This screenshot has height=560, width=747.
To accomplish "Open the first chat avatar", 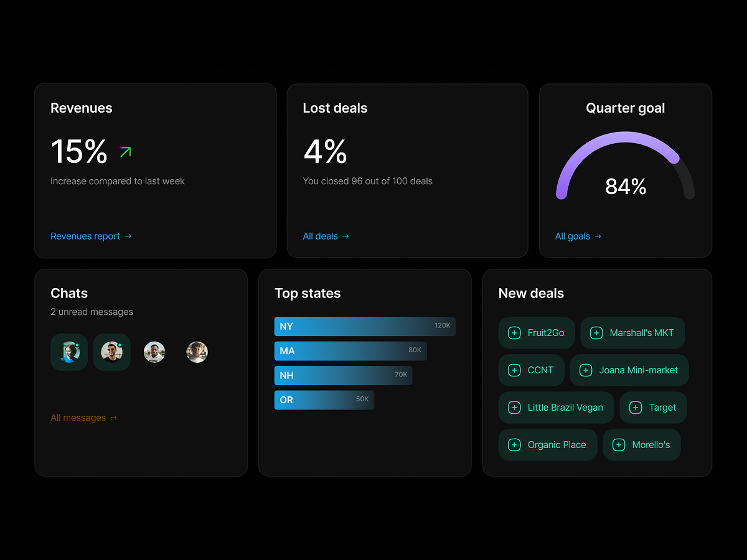I will (69, 352).
